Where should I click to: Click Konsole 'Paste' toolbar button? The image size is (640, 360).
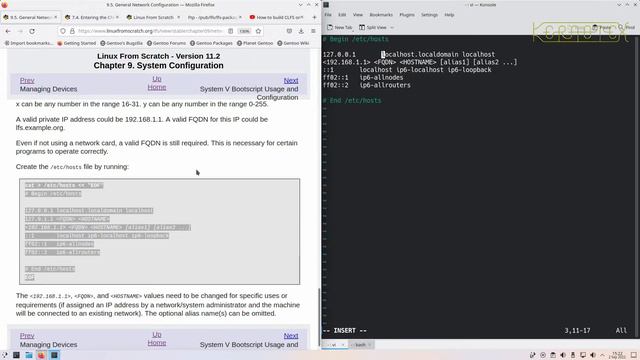pos(602,27)
